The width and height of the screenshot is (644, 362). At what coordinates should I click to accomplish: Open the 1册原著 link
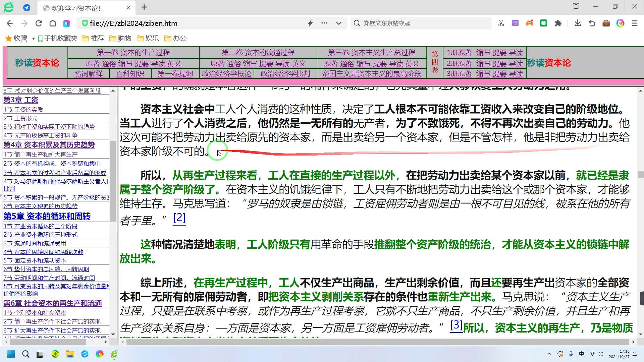pyautogui.click(x=459, y=53)
